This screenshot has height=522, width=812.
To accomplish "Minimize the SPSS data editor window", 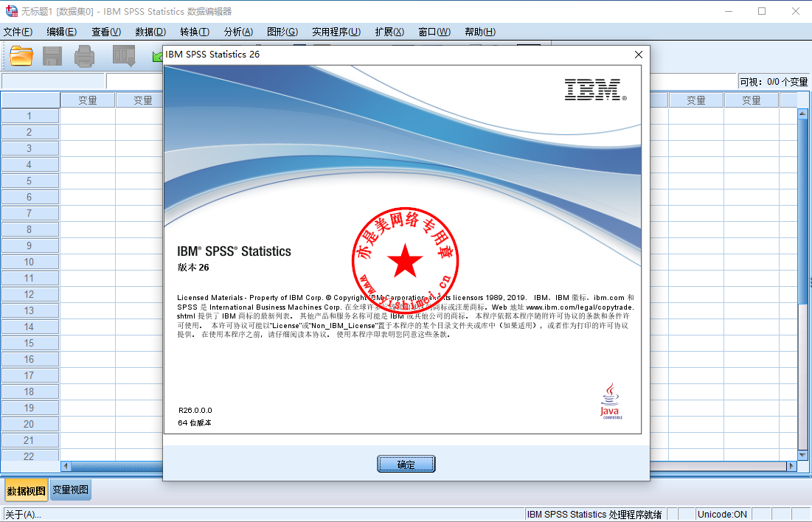I will point(729,11).
